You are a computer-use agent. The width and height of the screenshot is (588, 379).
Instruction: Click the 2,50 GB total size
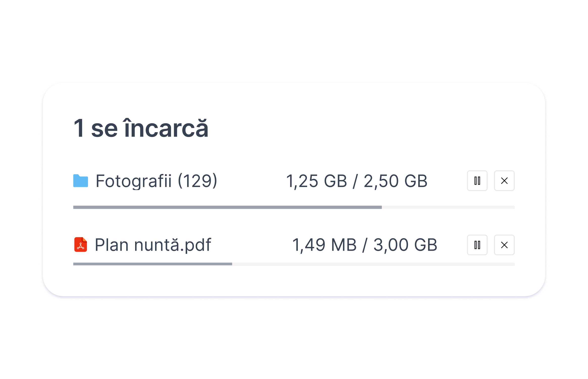tap(396, 181)
